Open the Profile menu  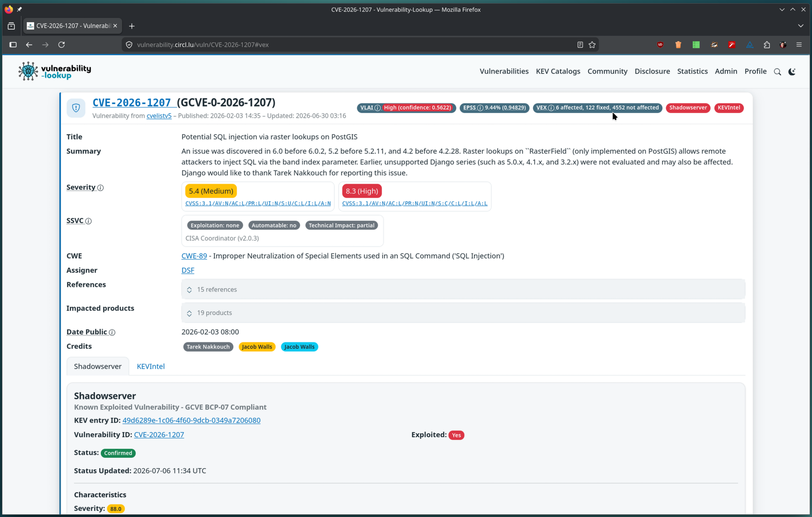[755, 71]
